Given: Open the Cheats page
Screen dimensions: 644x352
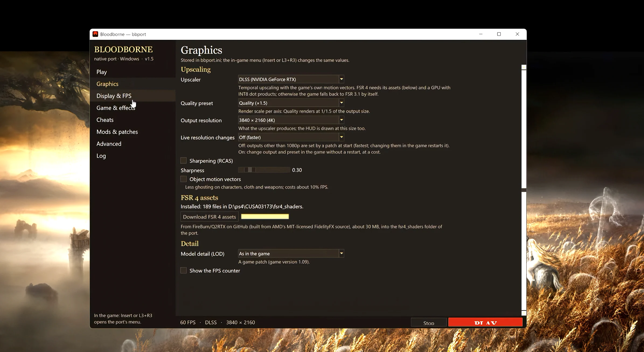Looking at the screenshot, I should [x=133, y=120].
